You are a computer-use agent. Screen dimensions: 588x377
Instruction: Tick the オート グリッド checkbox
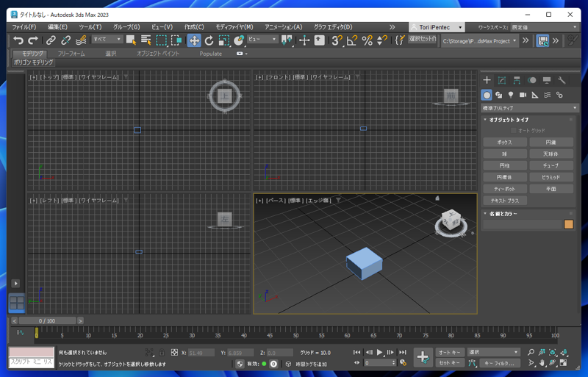click(x=513, y=131)
